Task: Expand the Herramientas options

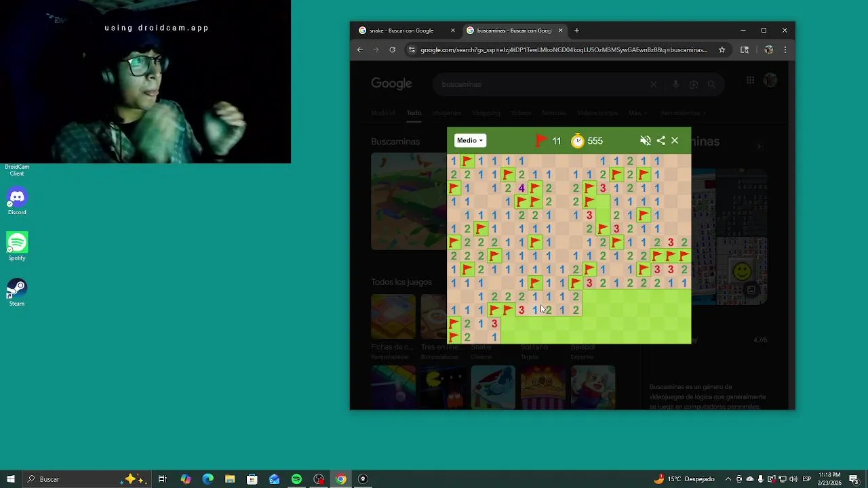Action: point(682,113)
